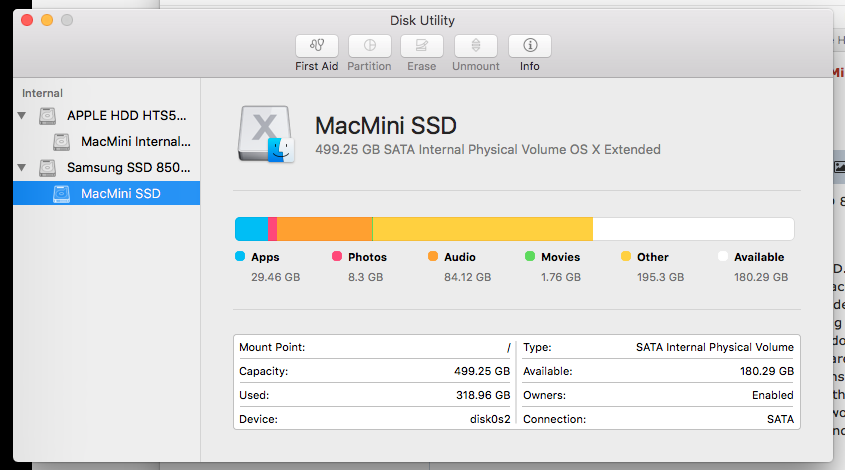This screenshot has height=470, width=845.
Task: Click the Type value SATA Internal Physical Volume
Action: pos(715,347)
